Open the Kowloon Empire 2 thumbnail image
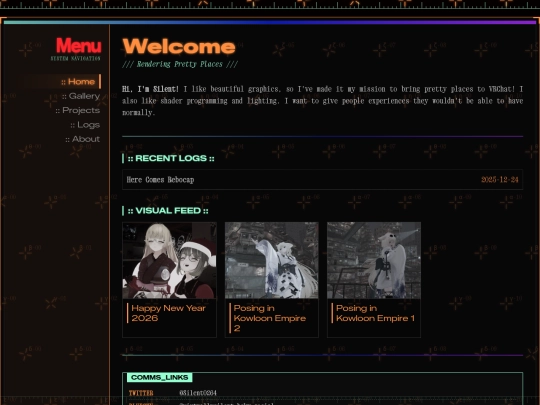 click(272, 260)
